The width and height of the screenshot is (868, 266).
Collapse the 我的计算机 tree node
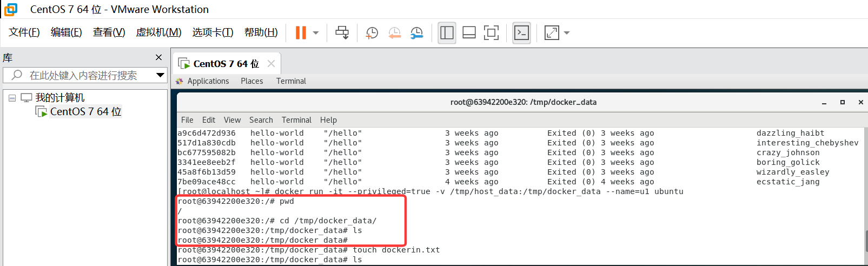[x=12, y=98]
